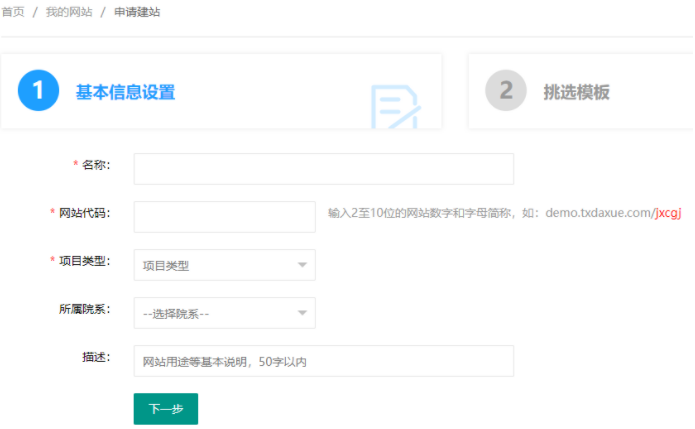
Task: Open the 项目类型 combo box
Action: pos(224,265)
